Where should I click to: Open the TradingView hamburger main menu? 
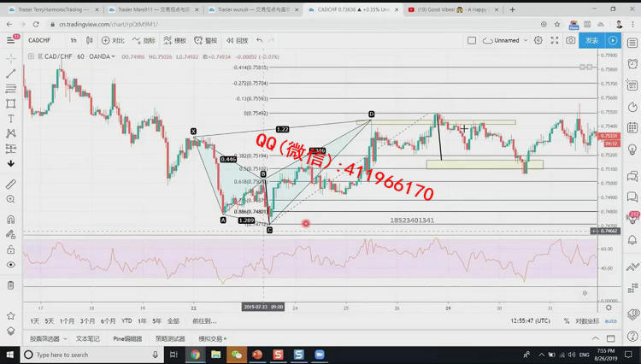tap(11, 40)
